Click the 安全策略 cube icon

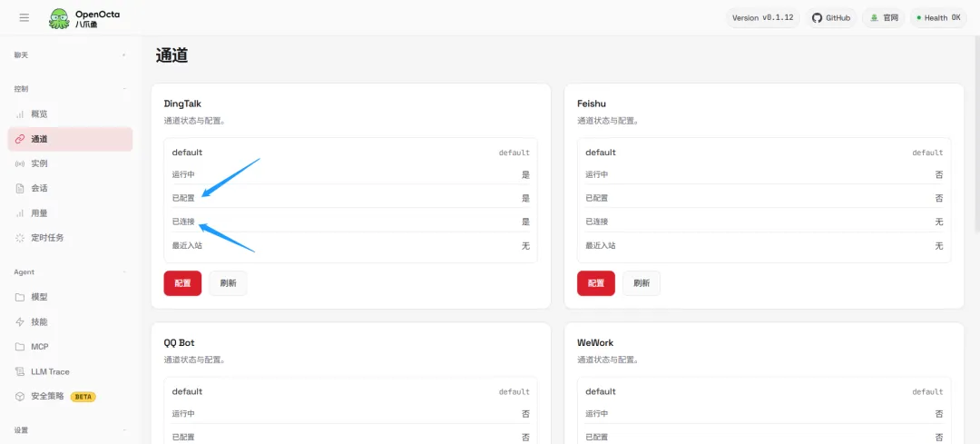click(20, 397)
